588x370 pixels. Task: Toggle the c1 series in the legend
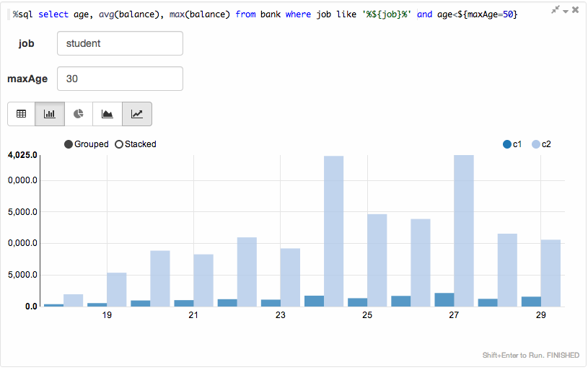(507, 144)
